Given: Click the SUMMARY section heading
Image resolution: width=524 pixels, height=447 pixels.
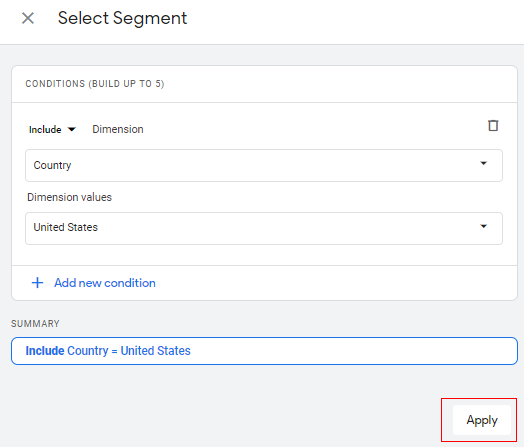Looking at the screenshot, I should [x=35, y=323].
